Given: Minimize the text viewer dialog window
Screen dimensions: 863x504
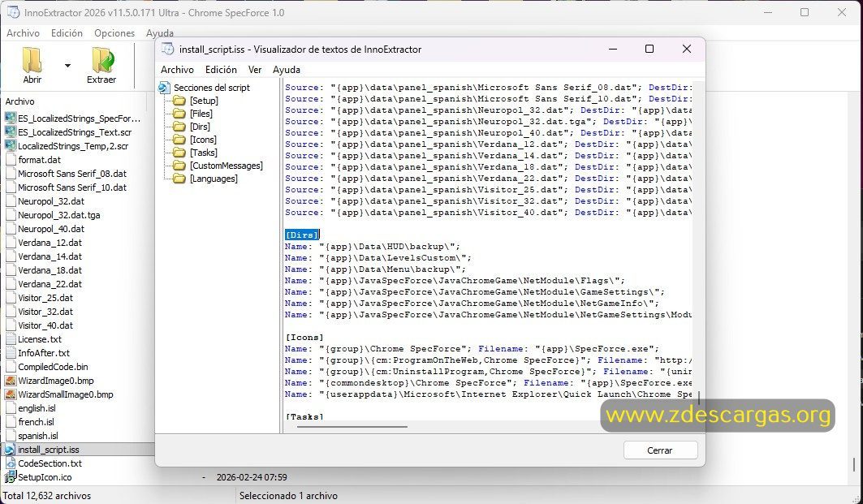Looking at the screenshot, I should coord(613,49).
